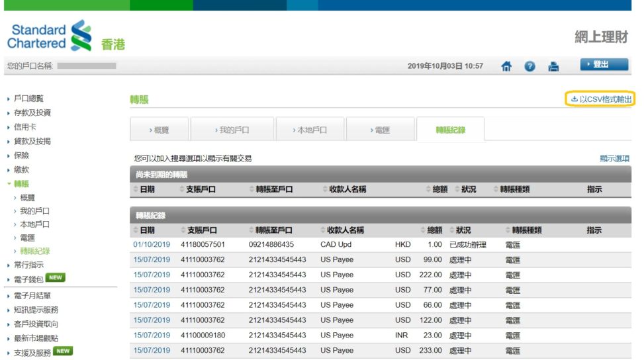644x360 pixels.
Task: Select 我的戶口 under 轉賬 sidebar
Action: pyautogui.click(x=35, y=211)
